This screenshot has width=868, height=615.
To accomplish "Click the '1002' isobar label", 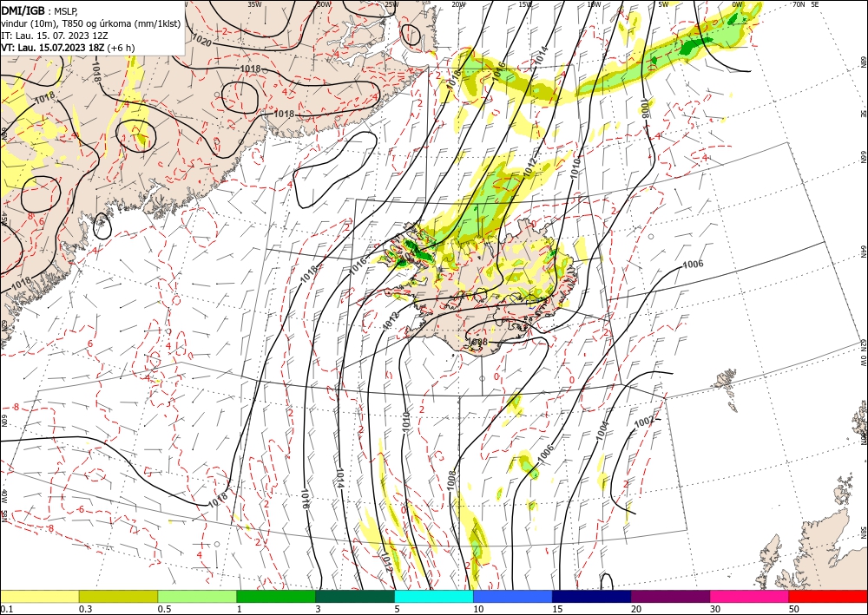I will point(644,422).
